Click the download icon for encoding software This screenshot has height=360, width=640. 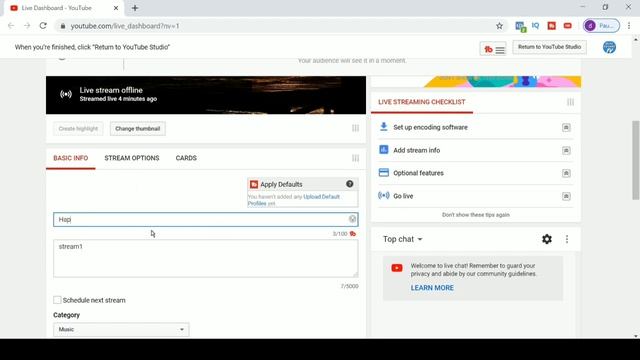coord(383,127)
